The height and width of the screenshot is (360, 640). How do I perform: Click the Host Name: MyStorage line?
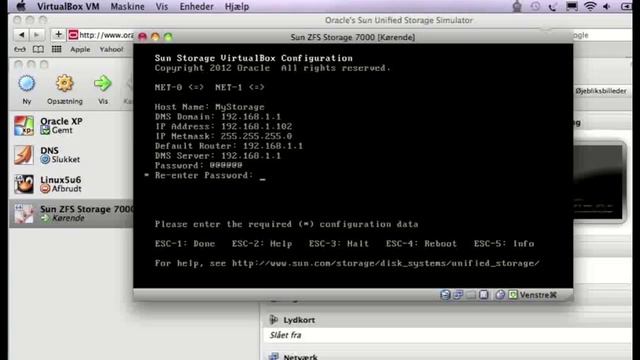[209, 107]
